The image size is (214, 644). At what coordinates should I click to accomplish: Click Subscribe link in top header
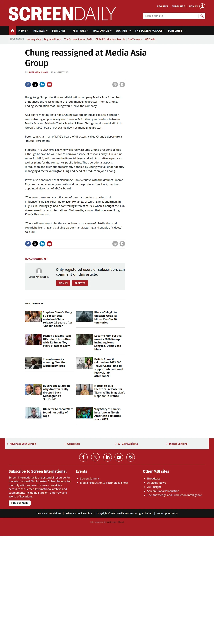tap(178, 6)
